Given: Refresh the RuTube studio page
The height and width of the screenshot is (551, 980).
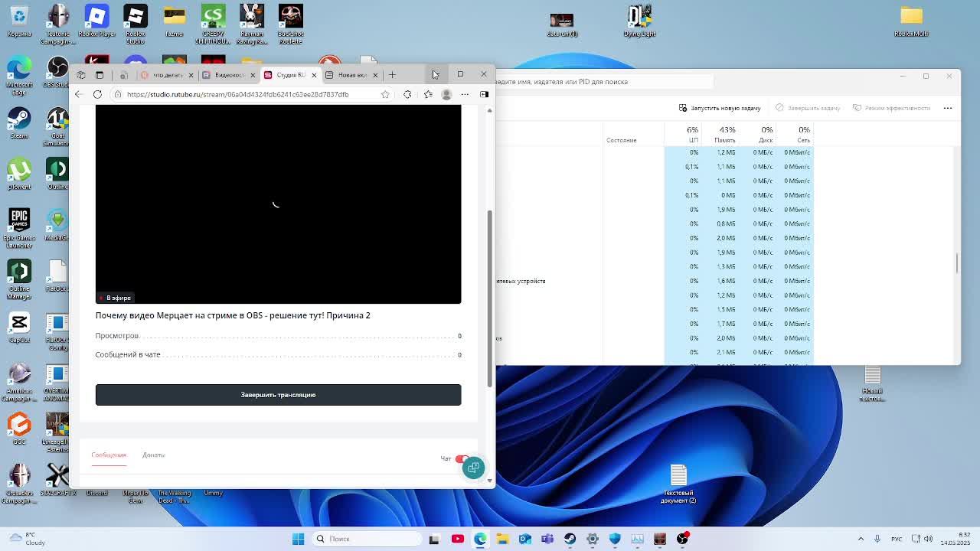Looking at the screenshot, I should 97,94.
